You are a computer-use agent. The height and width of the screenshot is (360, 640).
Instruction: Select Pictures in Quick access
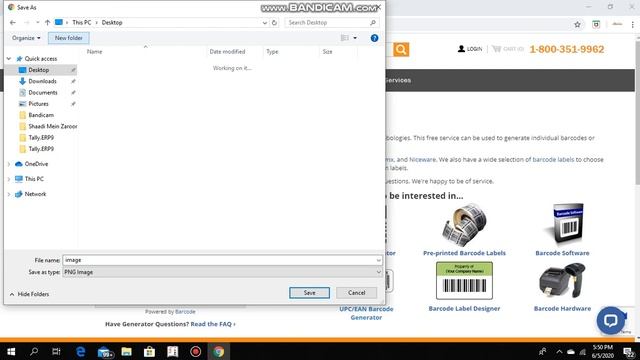click(38, 104)
